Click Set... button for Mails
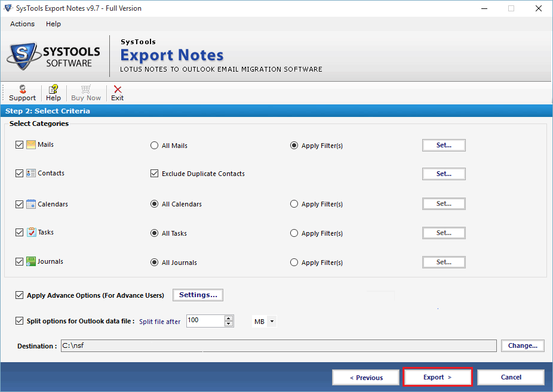 444,145
